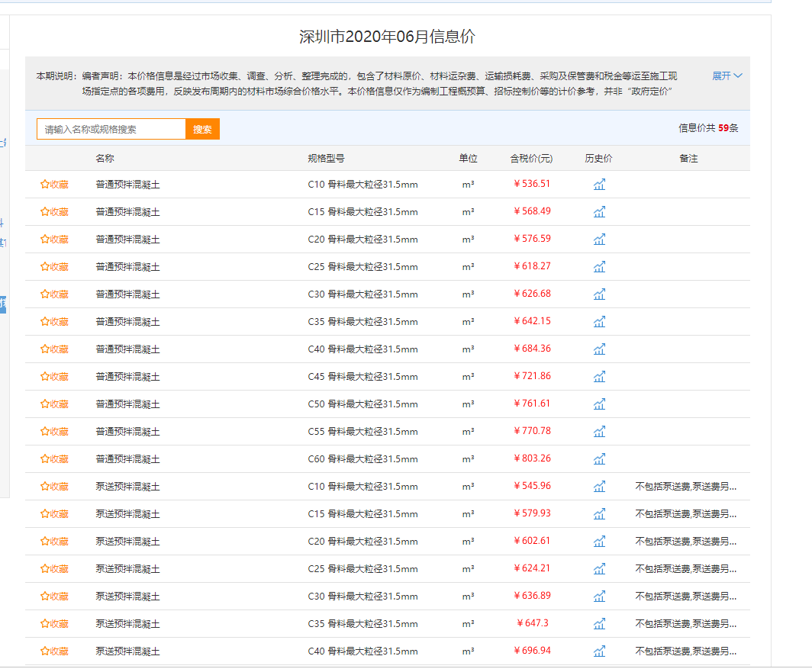The height and width of the screenshot is (669, 812).
Task: Favorite the 普通预拌混凝土 C40 item
Action: coord(54,349)
